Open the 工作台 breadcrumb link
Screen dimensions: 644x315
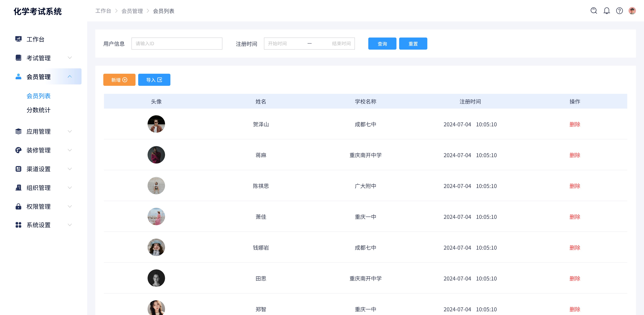point(103,11)
